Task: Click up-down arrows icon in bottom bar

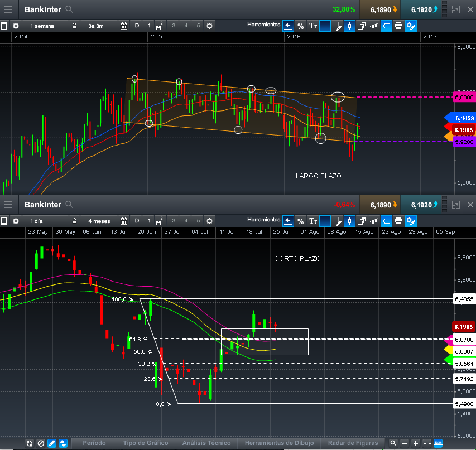Action: (x=63, y=443)
